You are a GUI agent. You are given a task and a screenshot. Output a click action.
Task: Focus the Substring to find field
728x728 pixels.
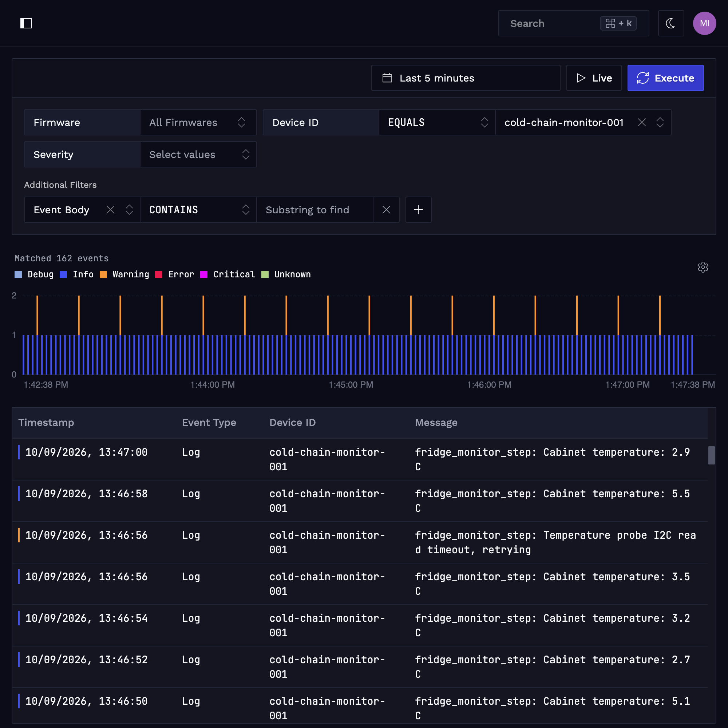click(x=314, y=210)
